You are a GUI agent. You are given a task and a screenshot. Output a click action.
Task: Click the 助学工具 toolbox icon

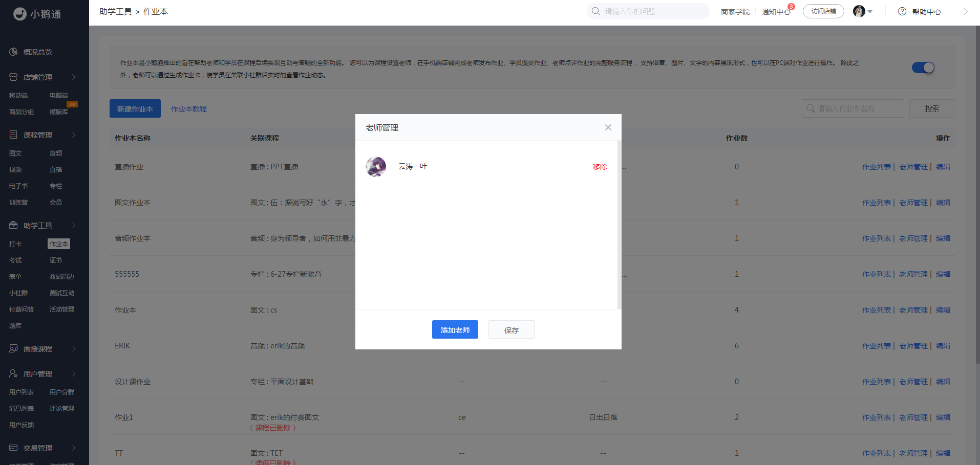click(13, 225)
